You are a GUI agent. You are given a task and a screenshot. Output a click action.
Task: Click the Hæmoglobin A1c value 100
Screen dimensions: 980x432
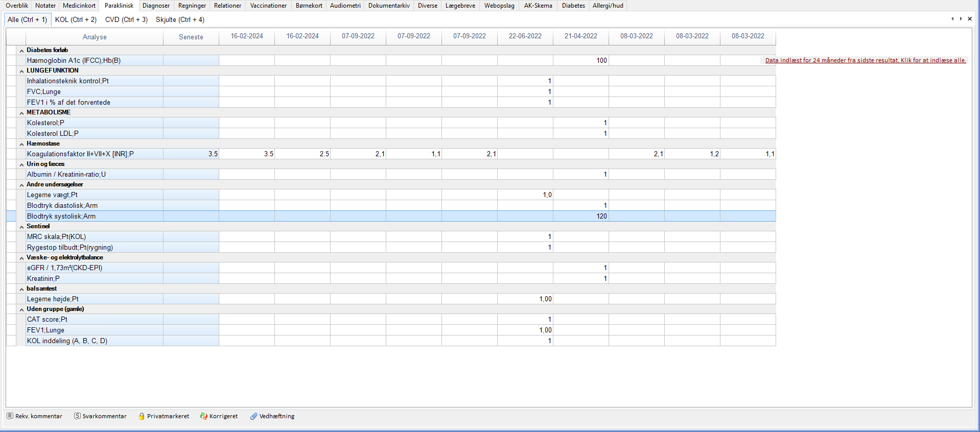point(601,60)
